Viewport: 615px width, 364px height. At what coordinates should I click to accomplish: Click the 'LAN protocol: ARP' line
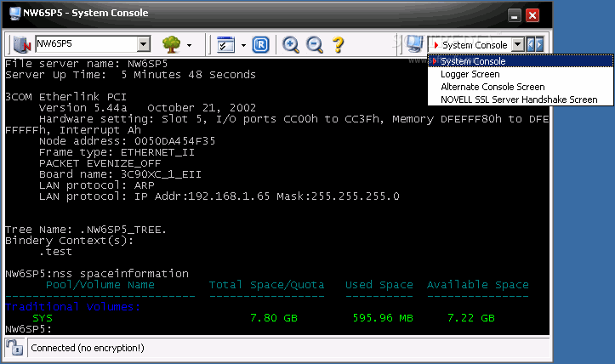pyautogui.click(x=96, y=185)
